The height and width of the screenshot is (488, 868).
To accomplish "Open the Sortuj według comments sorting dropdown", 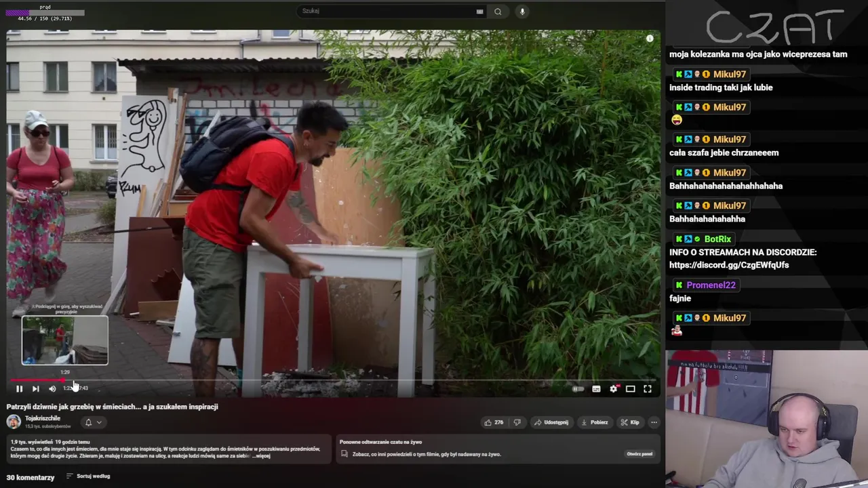I will click(x=88, y=476).
